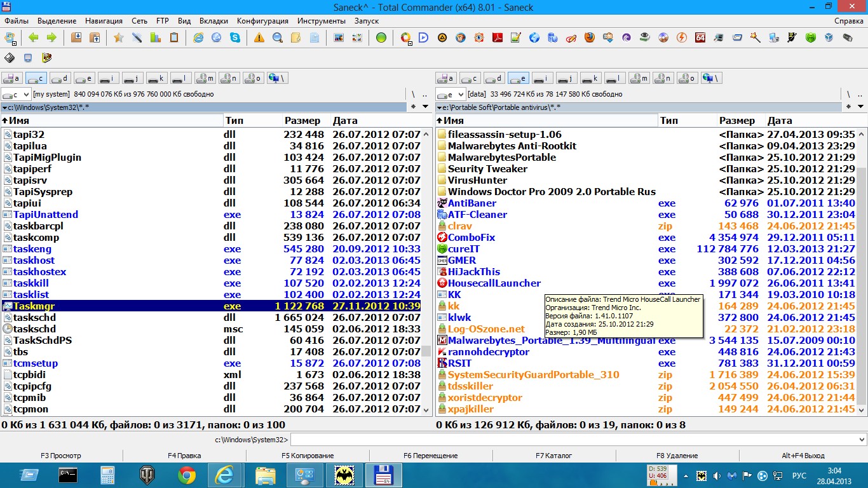Click the РУС language indicator in tray
Viewport: 868px width, 488px height.
[799, 475]
